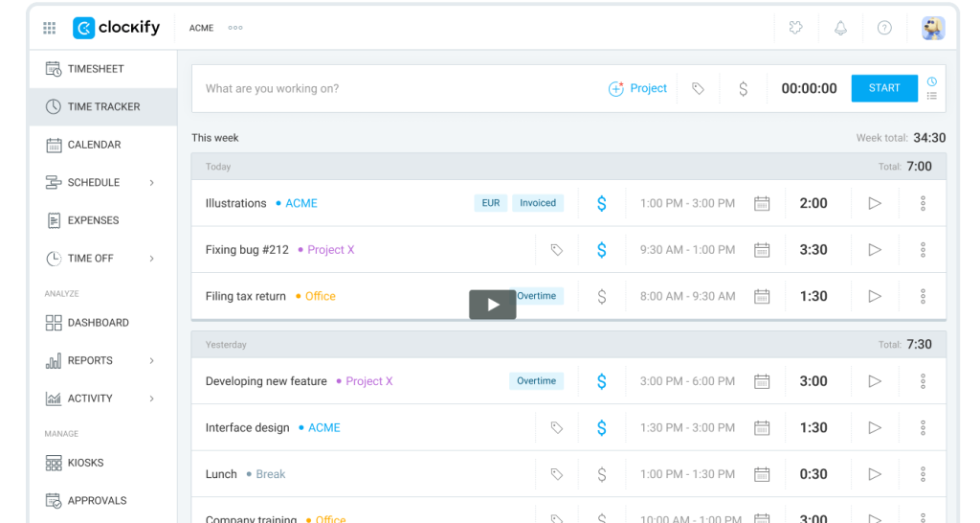
Task: Open TIMESHEET in the sidebar
Action: coord(103,69)
